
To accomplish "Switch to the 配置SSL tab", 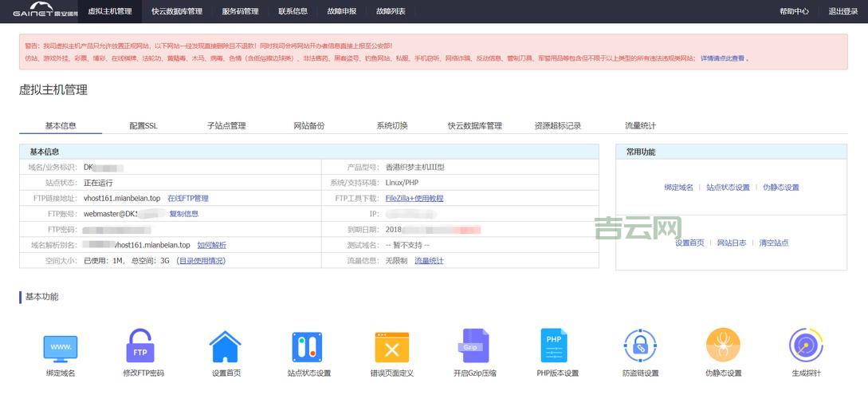I will coord(143,126).
